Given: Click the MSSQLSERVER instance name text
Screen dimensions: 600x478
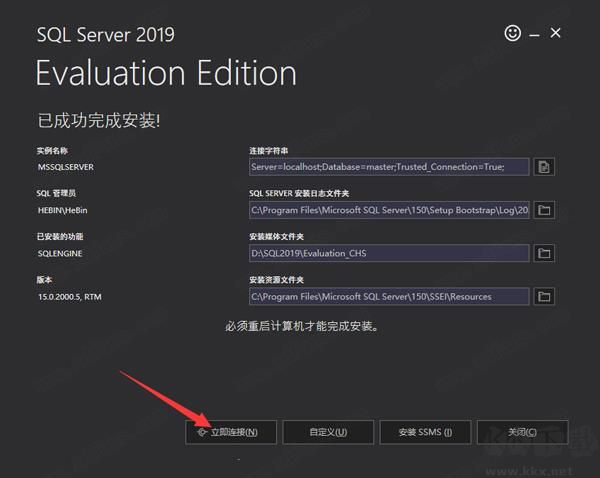Looking at the screenshot, I should point(65,167).
